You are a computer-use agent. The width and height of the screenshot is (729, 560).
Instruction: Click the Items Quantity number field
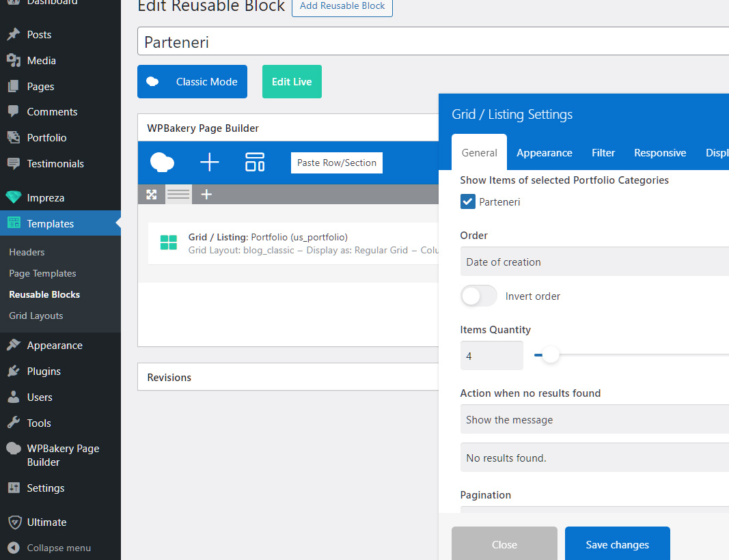coord(491,356)
